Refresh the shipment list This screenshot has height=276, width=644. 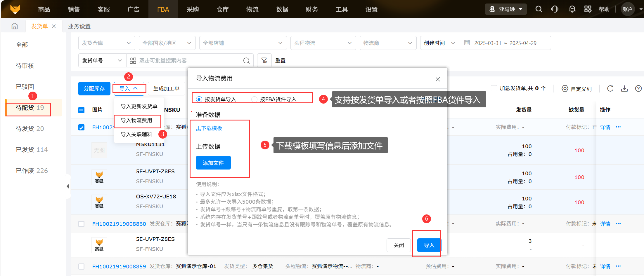click(x=610, y=88)
